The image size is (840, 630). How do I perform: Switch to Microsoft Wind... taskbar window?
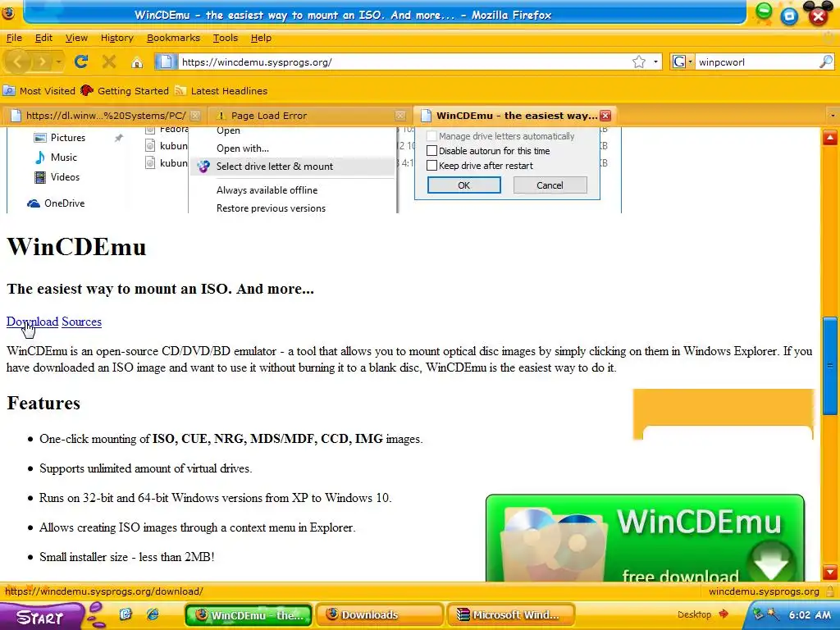(510, 615)
